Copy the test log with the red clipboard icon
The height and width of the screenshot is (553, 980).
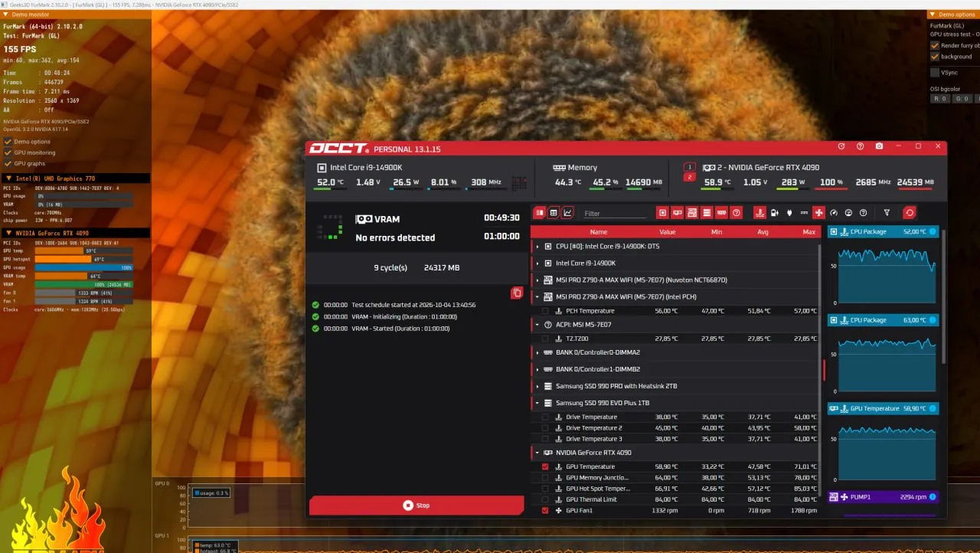click(517, 293)
